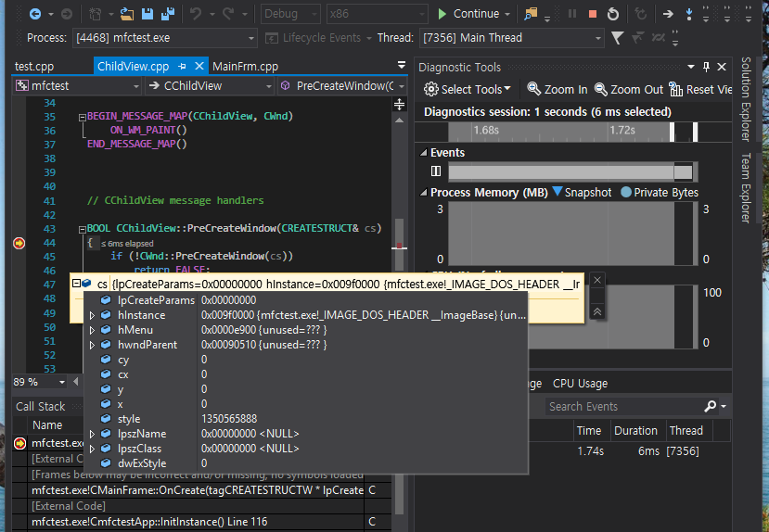Expand the hInstance member node

[x=92, y=316]
